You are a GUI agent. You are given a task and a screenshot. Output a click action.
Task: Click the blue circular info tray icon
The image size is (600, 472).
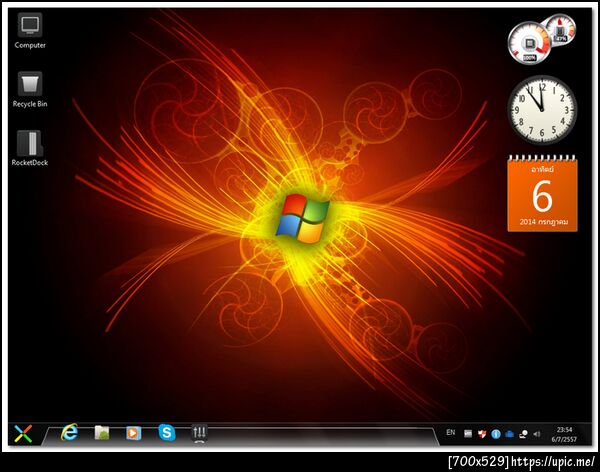point(496,434)
